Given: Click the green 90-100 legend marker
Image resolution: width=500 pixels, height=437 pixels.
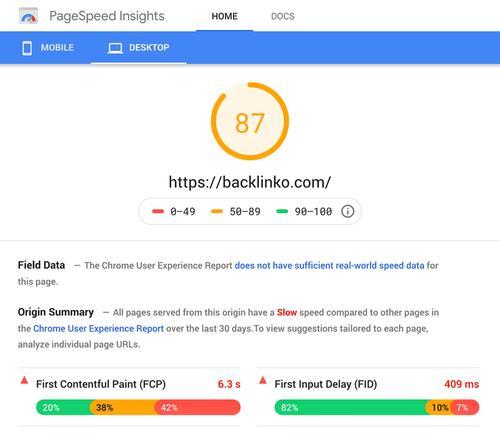Looking at the screenshot, I should (282, 211).
